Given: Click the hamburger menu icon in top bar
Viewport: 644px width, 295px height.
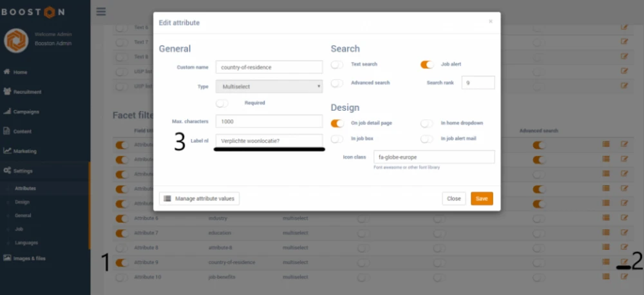Looking at the screenshot, I should [100, 11].
